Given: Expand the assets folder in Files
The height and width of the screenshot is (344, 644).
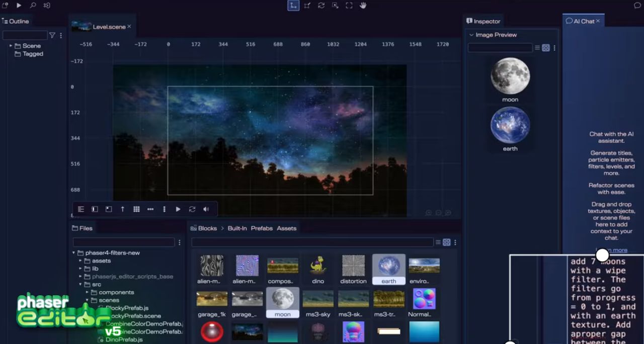Looking at the screenshot, I should point(80,261).
